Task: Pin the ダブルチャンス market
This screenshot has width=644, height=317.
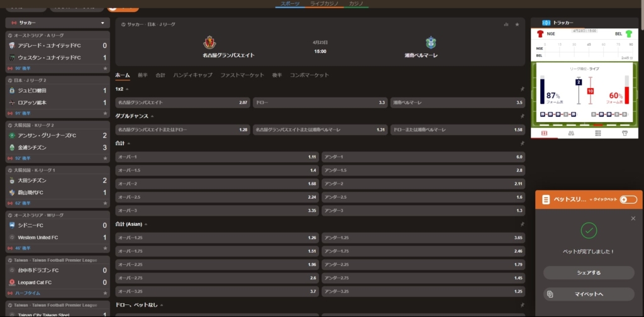Action: point(522,116)
